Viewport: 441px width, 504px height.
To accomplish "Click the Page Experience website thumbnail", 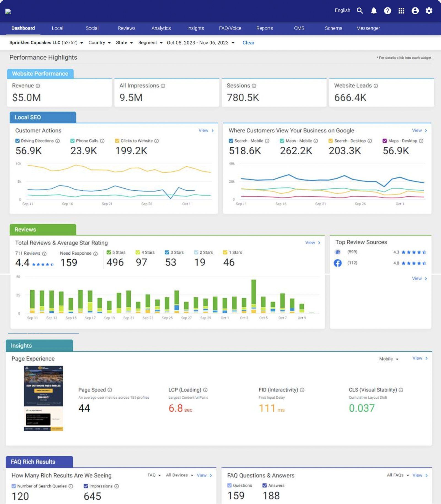I will tap(44, 398).
